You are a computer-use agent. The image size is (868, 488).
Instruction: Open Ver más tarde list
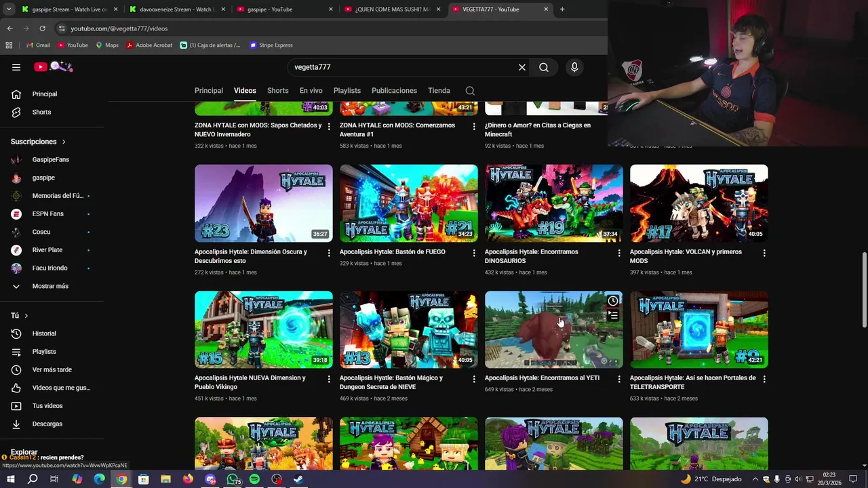[52, 369]
